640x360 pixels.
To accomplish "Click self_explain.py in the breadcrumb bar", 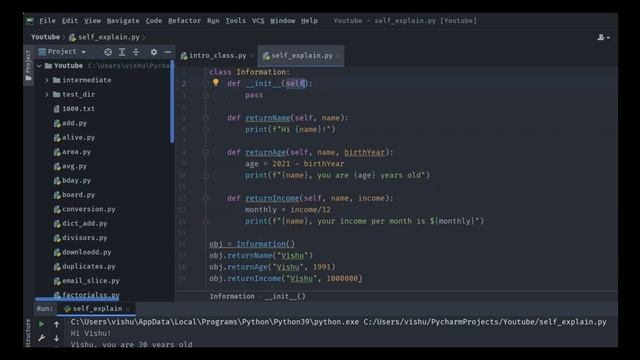I will coord(104,37).
